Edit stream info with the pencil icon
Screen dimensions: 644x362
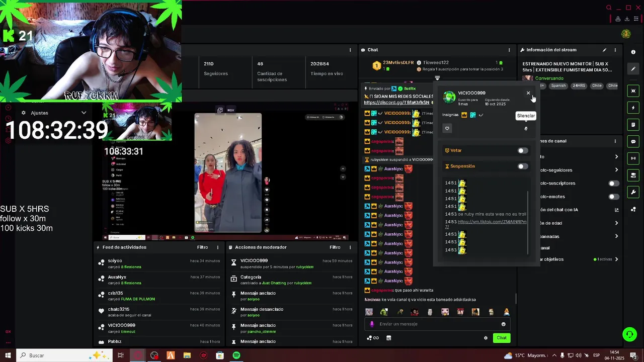(604, 50)
